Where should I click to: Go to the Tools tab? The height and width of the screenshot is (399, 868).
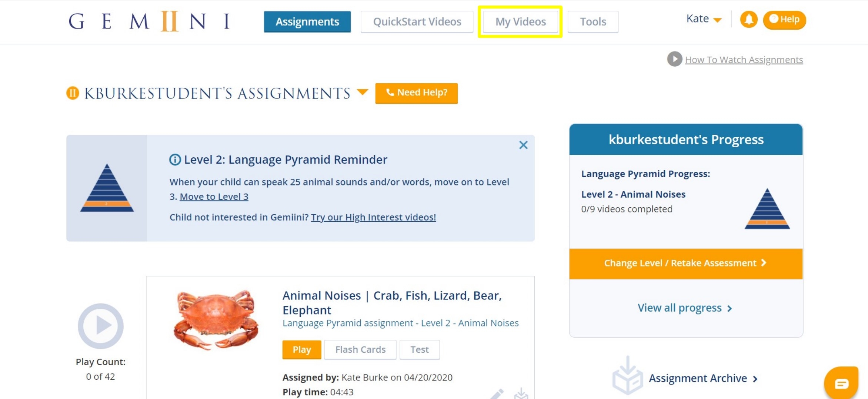[x=593, y=22]
